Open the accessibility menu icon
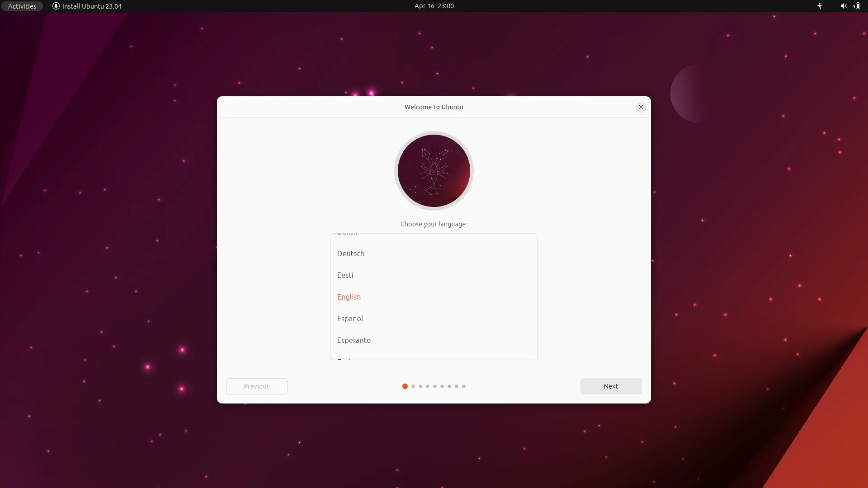The image size is (868, 488). click(x=820, y=6)
